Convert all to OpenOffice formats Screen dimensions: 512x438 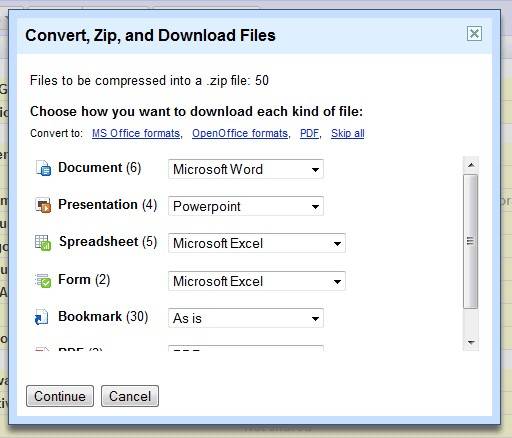pyautogui.click(x=240, y=133)
